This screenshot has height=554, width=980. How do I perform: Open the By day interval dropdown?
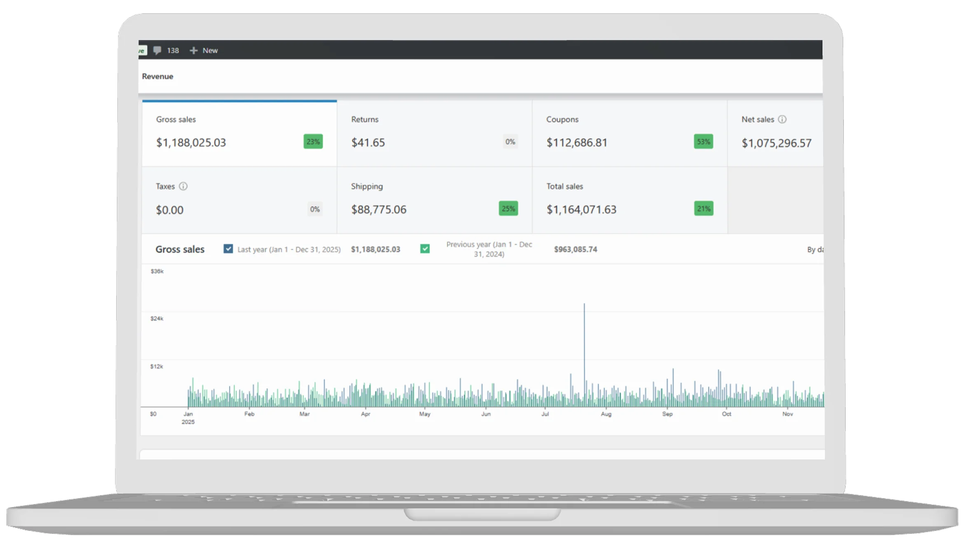point(814,250)
